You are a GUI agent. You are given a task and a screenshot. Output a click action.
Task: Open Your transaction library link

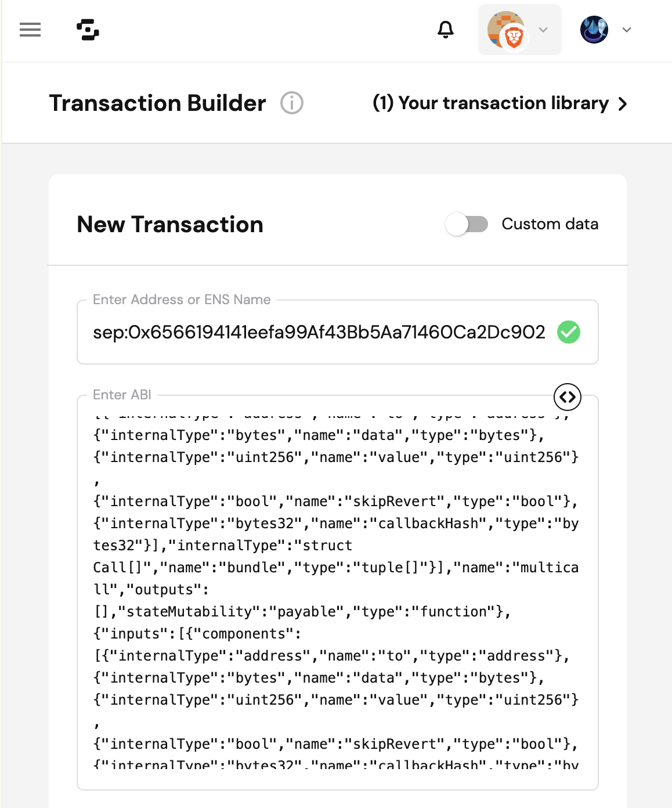(490, 103)
